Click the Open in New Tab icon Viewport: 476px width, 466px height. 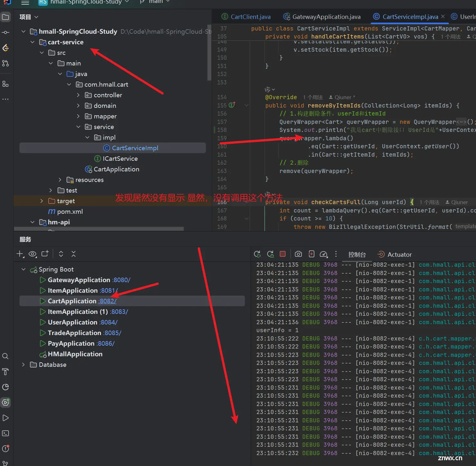coord(45,254)
